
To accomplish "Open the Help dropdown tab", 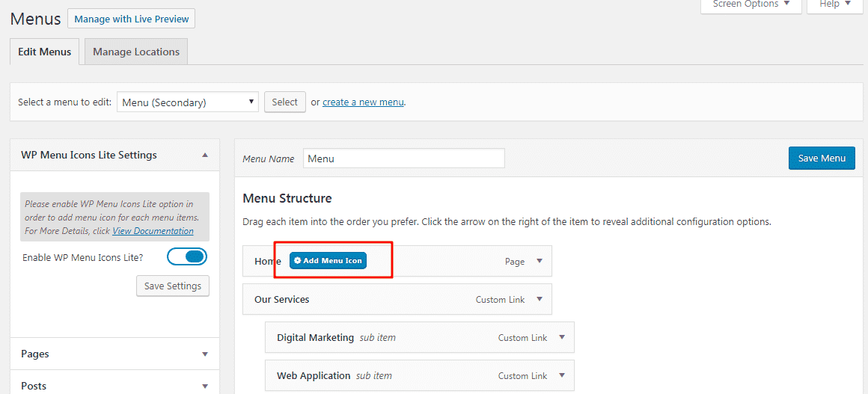I will [x=835, y=4].
